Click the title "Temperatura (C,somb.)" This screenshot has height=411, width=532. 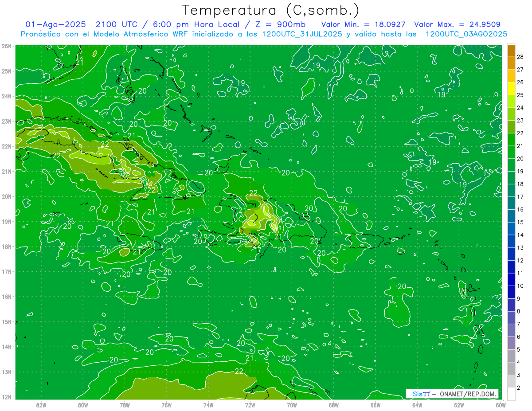(271, 10)
